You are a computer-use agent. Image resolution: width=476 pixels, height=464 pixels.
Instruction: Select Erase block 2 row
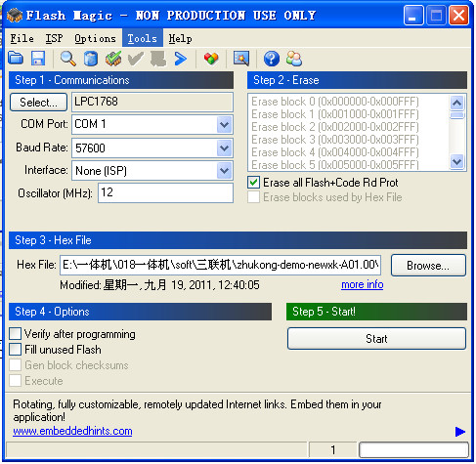(334, 127)
